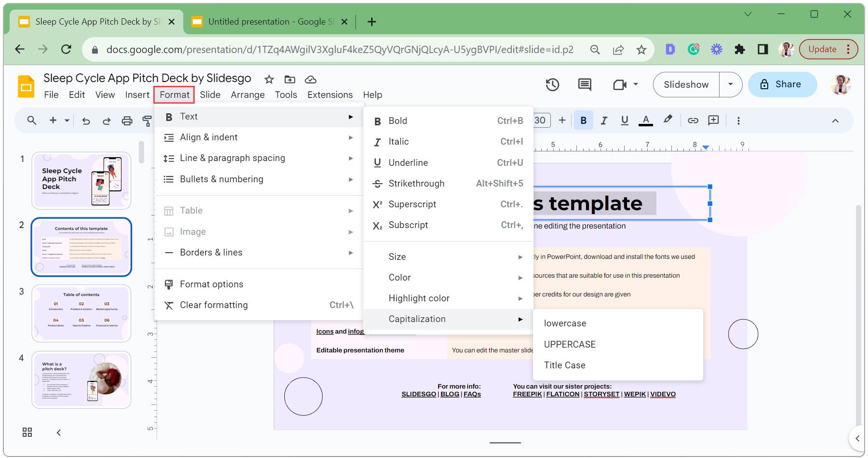Select the highlight color pen icon

click(668, 120)
